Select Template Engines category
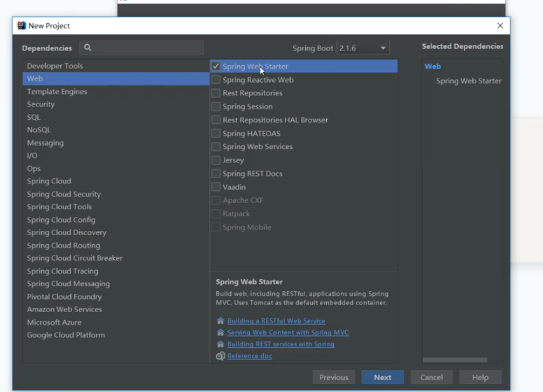 tap(116, 92)
